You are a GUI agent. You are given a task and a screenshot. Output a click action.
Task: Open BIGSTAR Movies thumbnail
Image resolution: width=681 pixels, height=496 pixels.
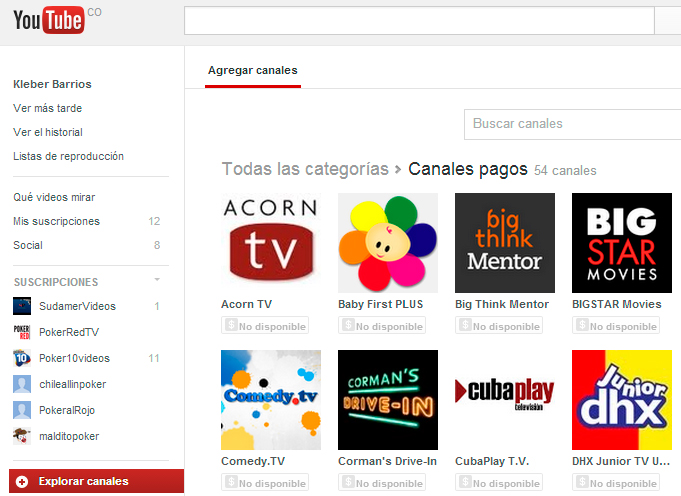click(622, 243)
